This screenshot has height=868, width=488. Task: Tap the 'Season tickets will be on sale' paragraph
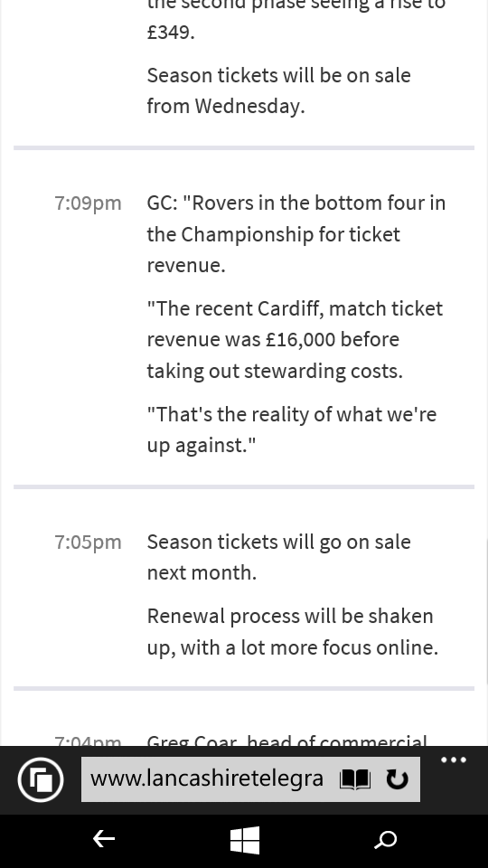point(279,90)
